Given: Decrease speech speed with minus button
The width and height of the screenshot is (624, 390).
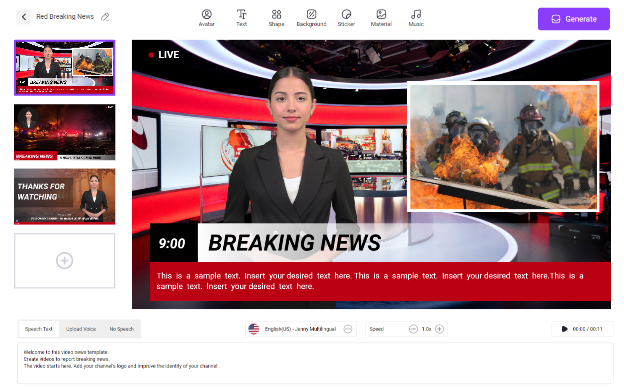Looking at the screenshot, I should (413, 329).
